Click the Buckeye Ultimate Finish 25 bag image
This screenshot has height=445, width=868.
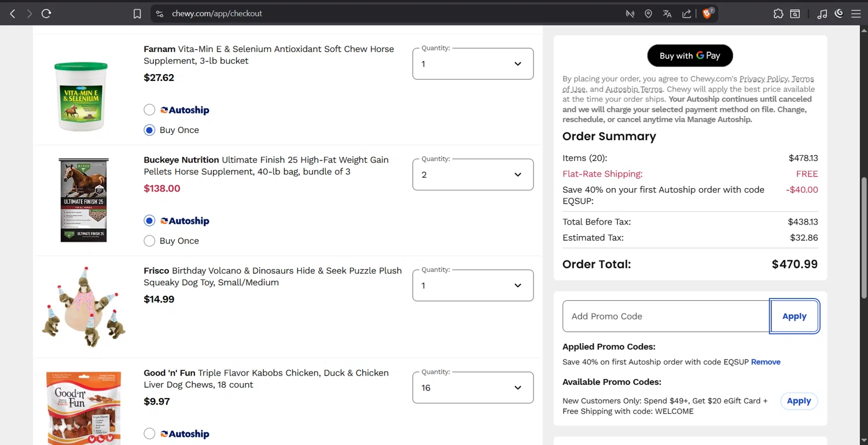[x=84, y=200]
